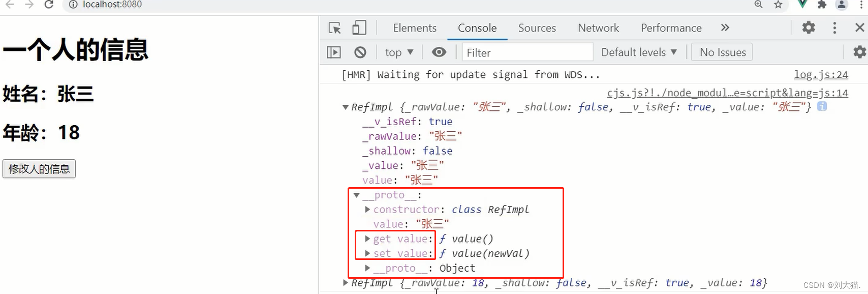Expand the constructor: class RefImpl entry
Image resolution: width=868 pixels, height=294 pixels.
click(x=367, y=210)
